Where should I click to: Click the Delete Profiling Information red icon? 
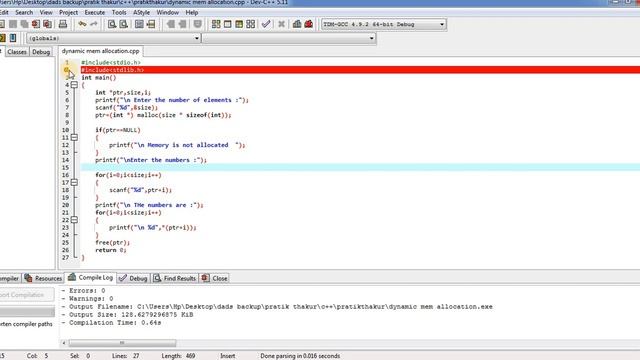(x=309, y=24)
